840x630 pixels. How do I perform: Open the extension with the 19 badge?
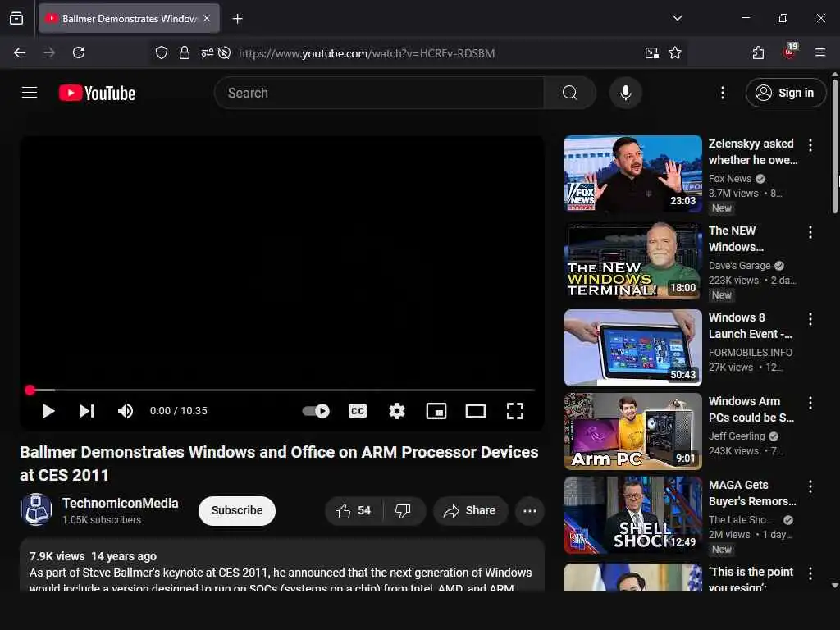pyautogui.click(x=790, y=52)
